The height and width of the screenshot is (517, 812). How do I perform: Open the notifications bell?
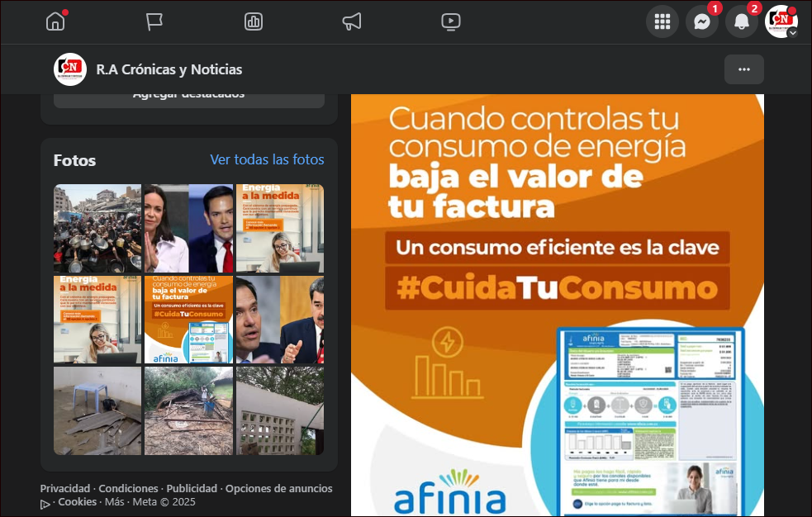click(742, 22)
